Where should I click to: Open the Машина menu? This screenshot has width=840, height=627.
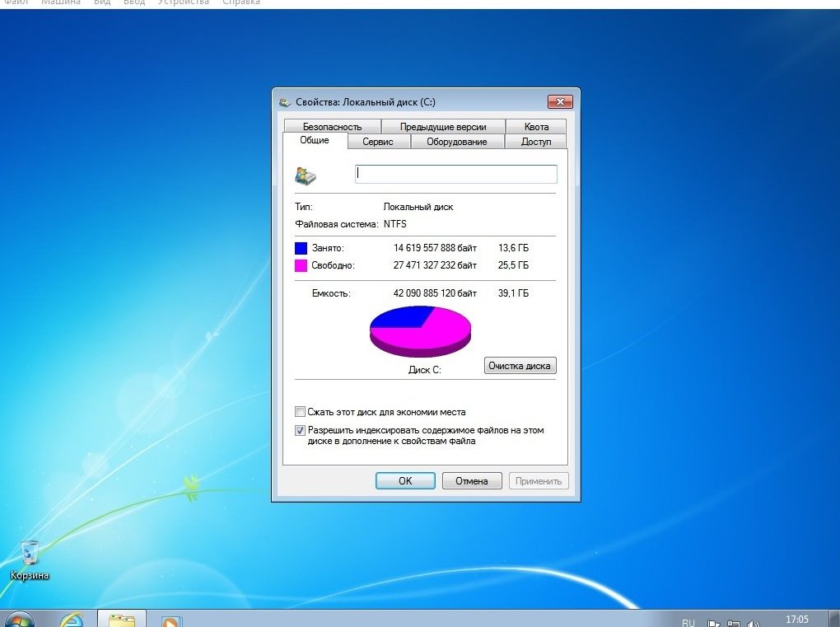point(61,2)
